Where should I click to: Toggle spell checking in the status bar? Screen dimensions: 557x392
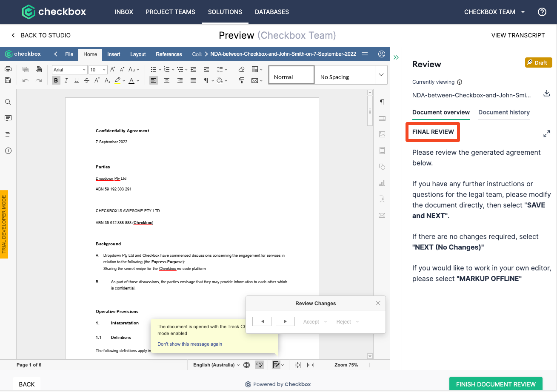click(x=260, y=365)
